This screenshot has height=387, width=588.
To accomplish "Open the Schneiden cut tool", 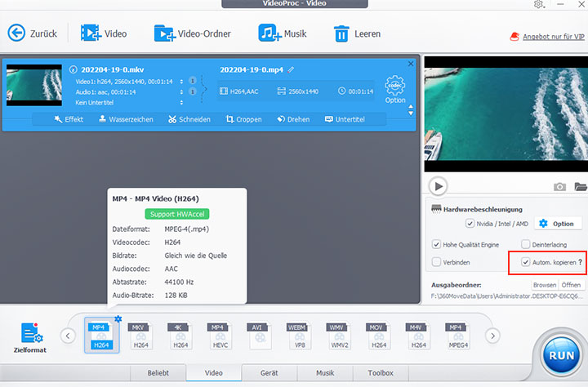I will tap(189, 119).
